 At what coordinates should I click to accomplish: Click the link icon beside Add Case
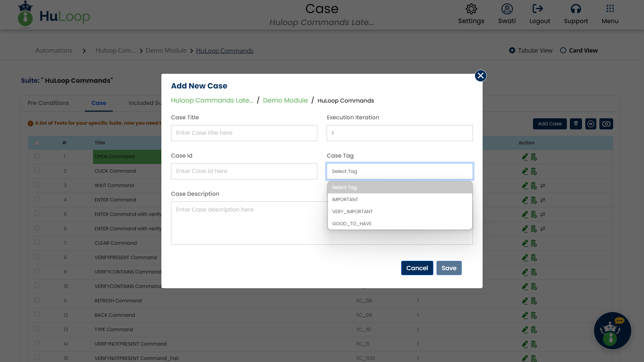(x=606, y=124)
